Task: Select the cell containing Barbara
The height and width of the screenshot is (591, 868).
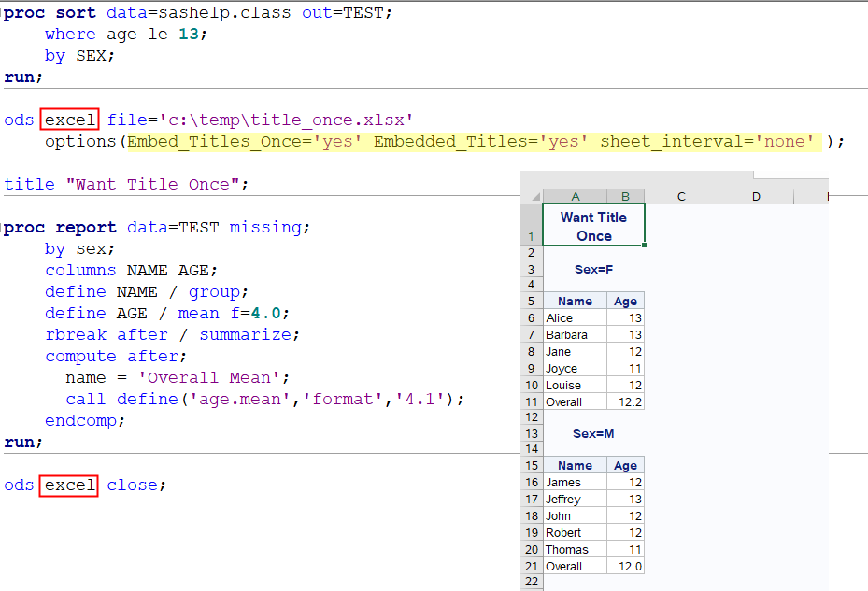Action: click(x=575, y=335)
